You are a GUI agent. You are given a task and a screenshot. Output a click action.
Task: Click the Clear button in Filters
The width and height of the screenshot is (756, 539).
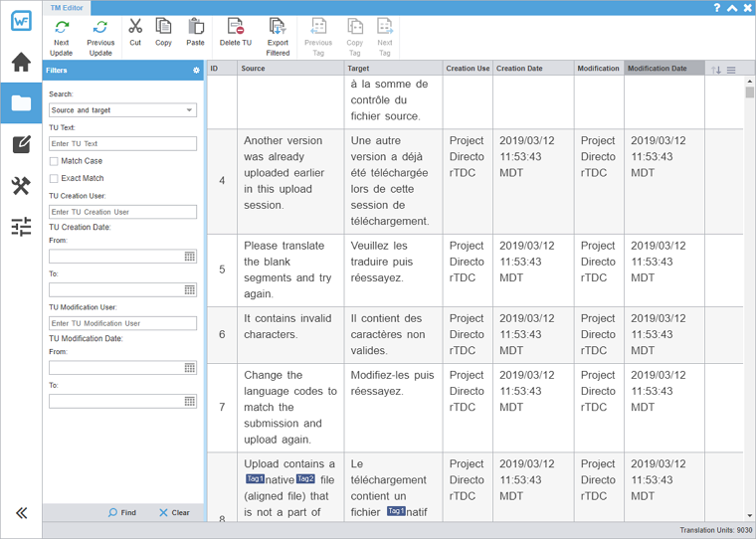point(174,513)
